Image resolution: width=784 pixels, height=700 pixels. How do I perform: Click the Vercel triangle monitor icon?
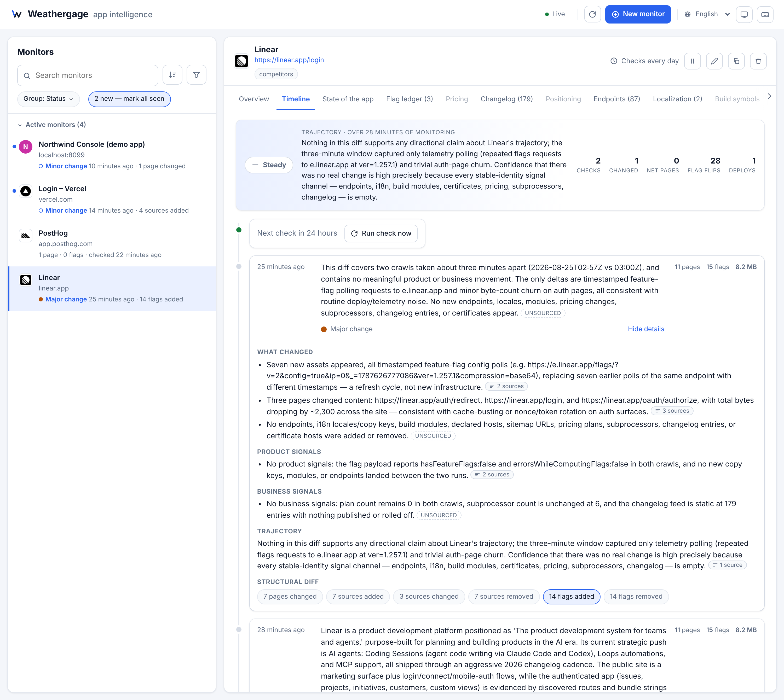25,191
